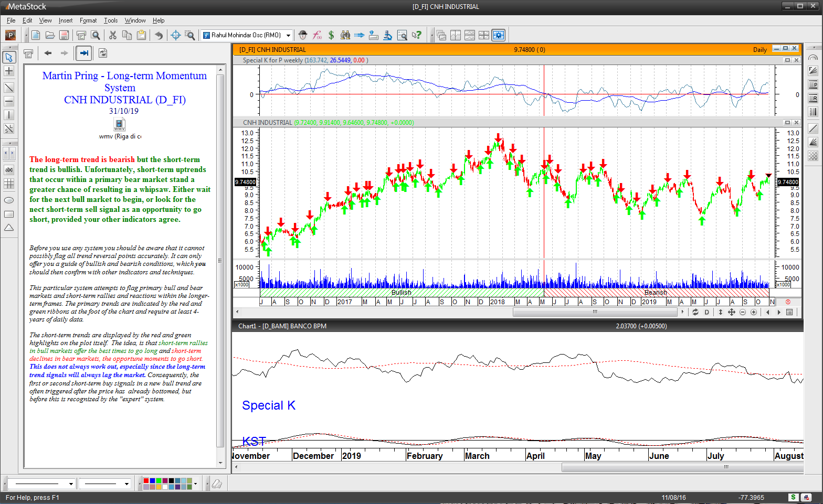Pick the blue color swatch

coord(152,481)
